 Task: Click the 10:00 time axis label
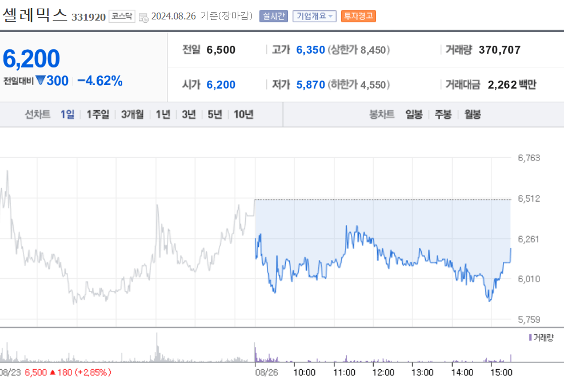pos(305,372)
